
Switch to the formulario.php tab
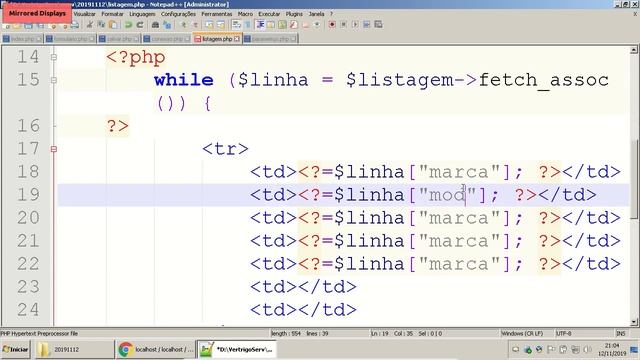click(70, 39)
